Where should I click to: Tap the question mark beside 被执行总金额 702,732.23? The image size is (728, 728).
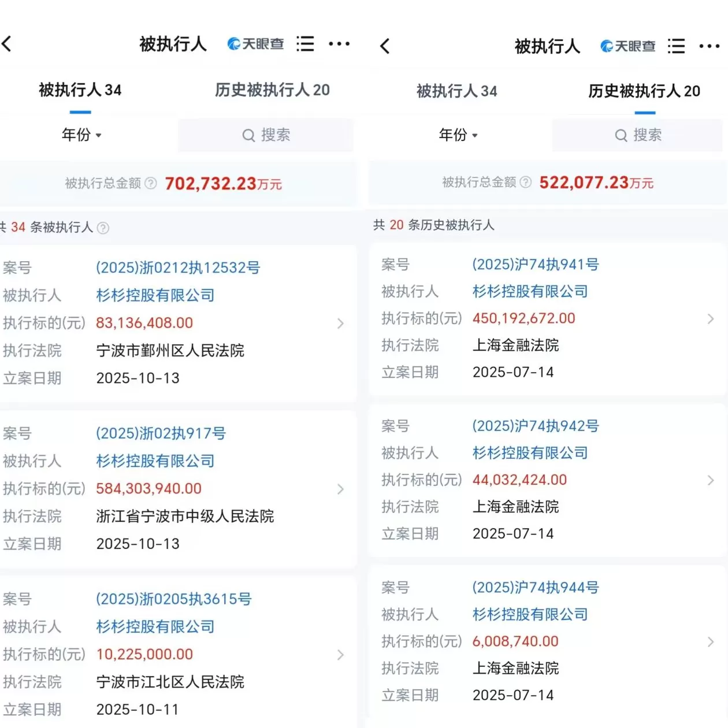coord(151,183)
